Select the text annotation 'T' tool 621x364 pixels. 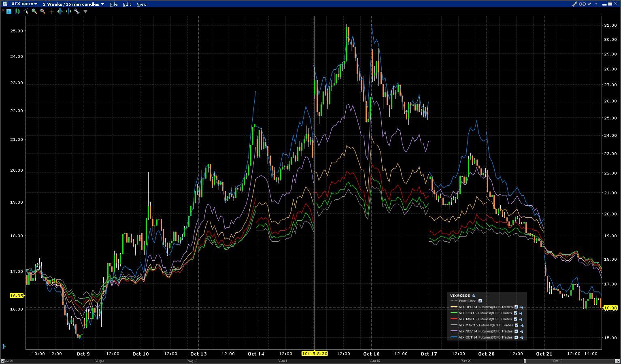tap(9, 11)
